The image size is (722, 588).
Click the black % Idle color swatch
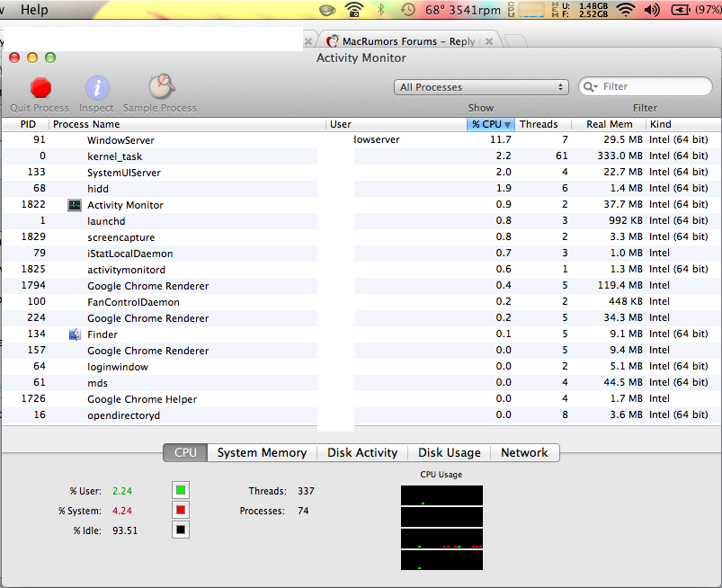[x=181, y=530]
